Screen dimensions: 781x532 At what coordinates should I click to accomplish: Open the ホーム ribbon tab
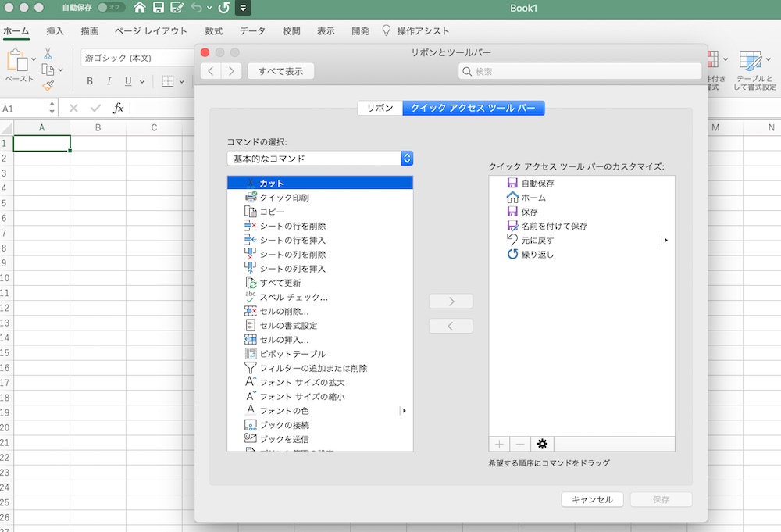(16, 31)
